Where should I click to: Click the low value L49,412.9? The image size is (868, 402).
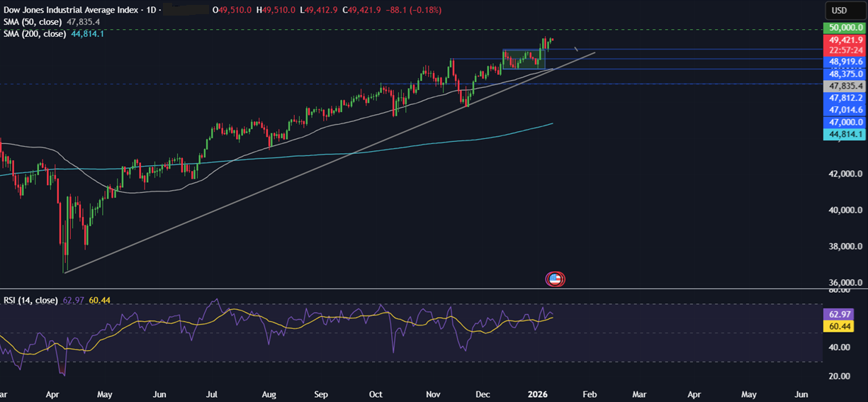click(x=319, y=11)
